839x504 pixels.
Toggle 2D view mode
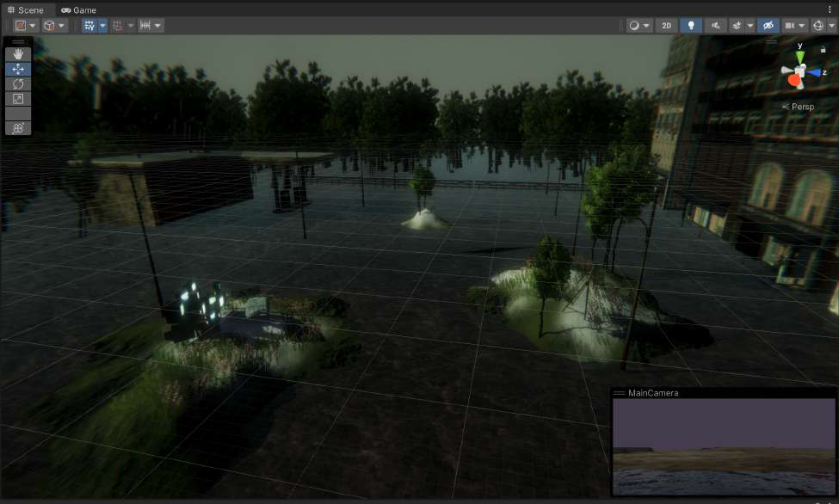(x=666, y=26)
